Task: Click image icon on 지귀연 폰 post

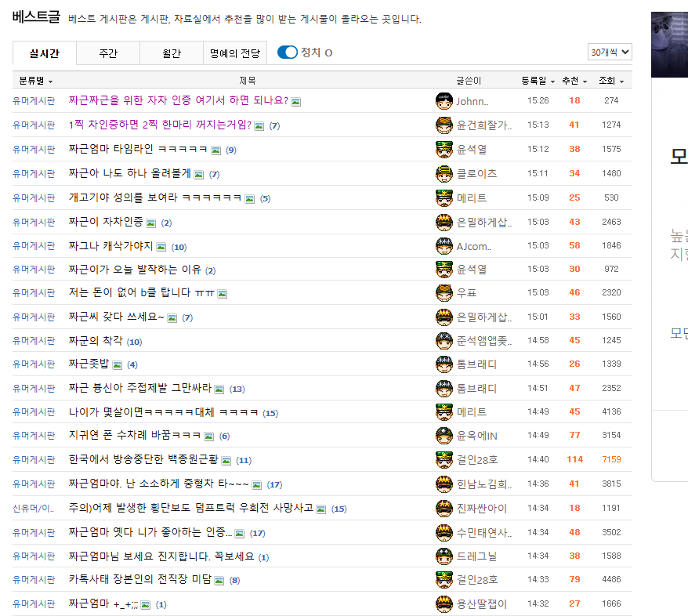Action: (x=209, y=437)
